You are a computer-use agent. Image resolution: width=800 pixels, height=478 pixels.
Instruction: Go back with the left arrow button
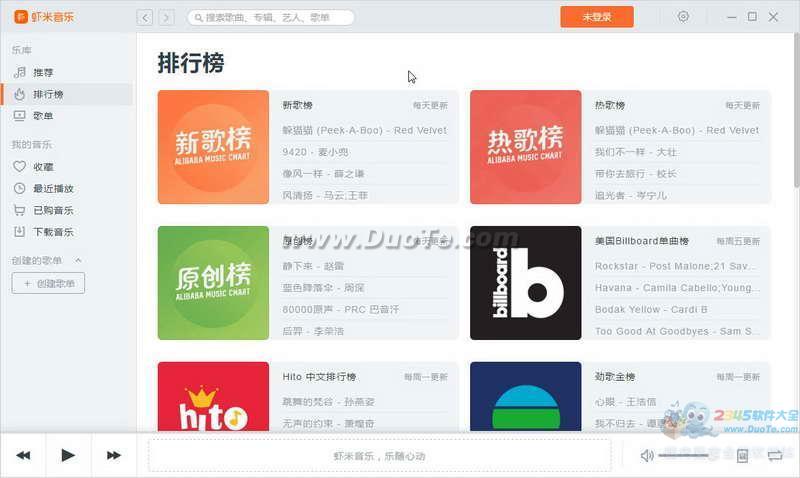pos(146,17)
